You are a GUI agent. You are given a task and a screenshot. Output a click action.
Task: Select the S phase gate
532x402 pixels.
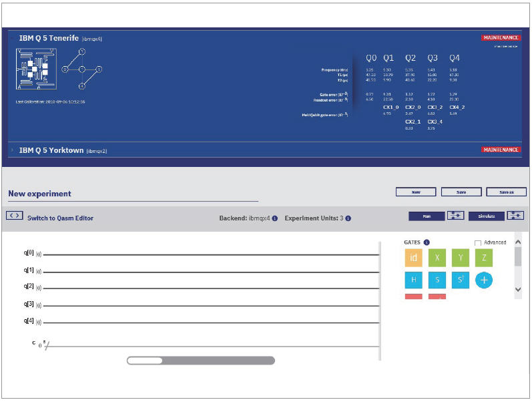(x=437, y=280)
